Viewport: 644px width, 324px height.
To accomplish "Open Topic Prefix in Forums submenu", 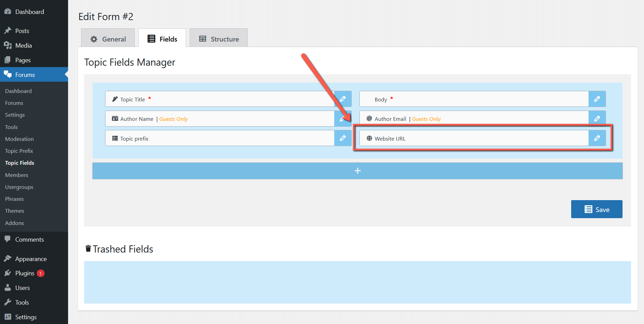I will (19, 151).
